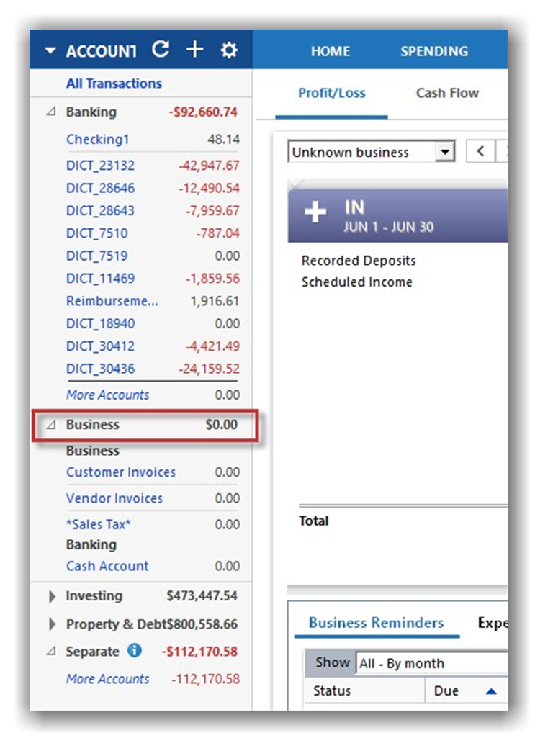
Task: Collapse the Accounts header arrow
Action: [50, 51]
